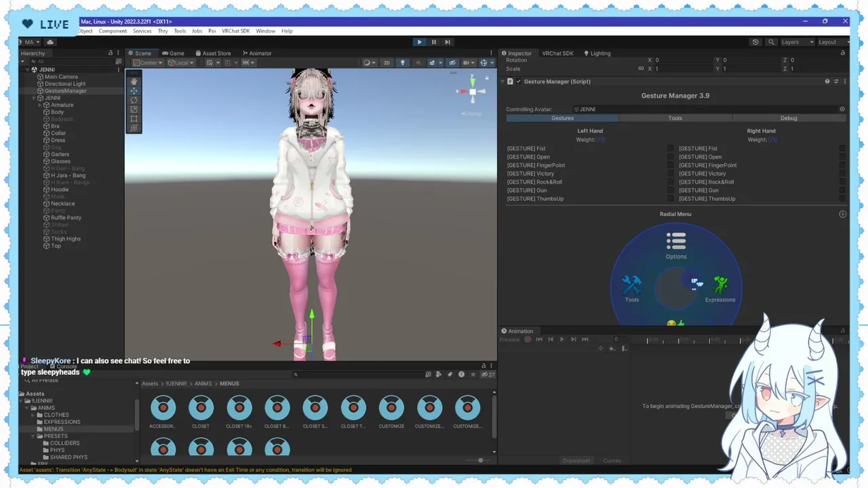Toggle the Left Hand Fist gesture checkbox
Screen dimensions: 868x488
pos(670,148)
